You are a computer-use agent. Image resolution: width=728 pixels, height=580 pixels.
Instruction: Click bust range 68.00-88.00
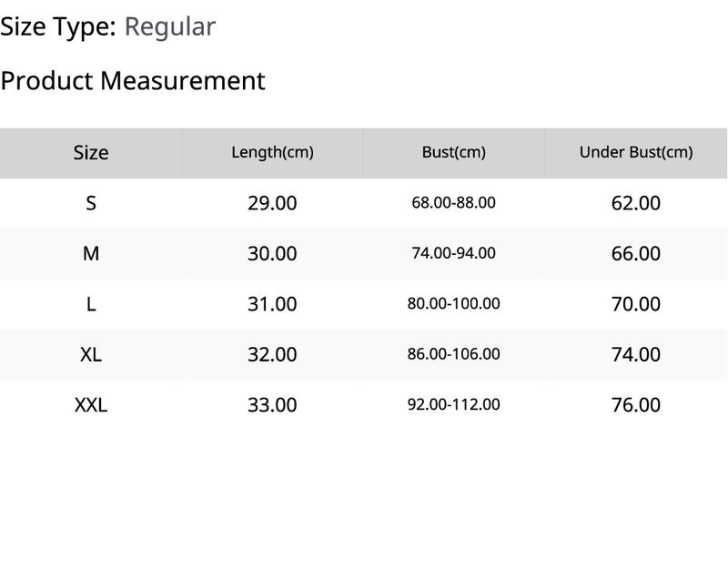click(x=453, y=202)
